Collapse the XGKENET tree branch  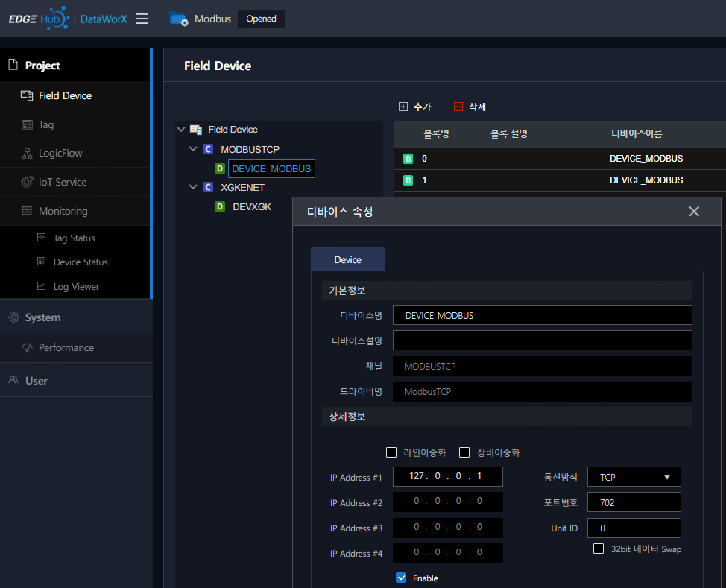[x=192, y=187]
